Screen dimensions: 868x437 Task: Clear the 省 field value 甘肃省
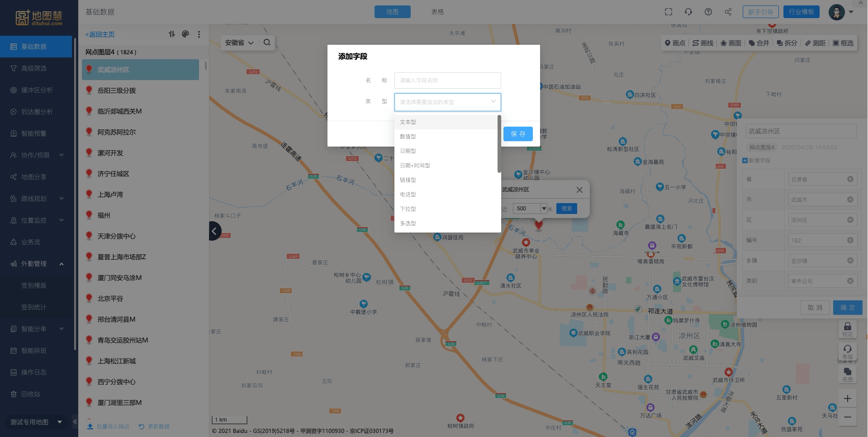pos(850,179)
